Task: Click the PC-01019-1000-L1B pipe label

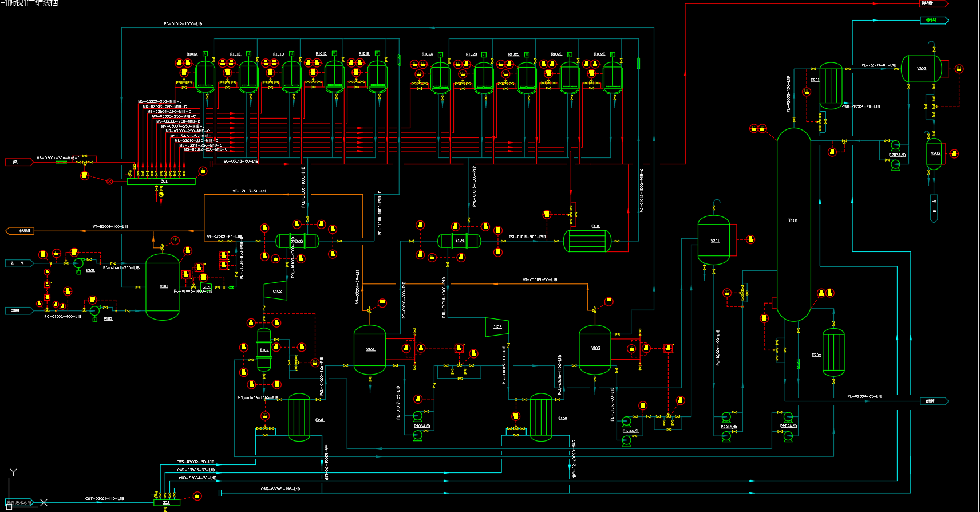Action: coord(183,24)
